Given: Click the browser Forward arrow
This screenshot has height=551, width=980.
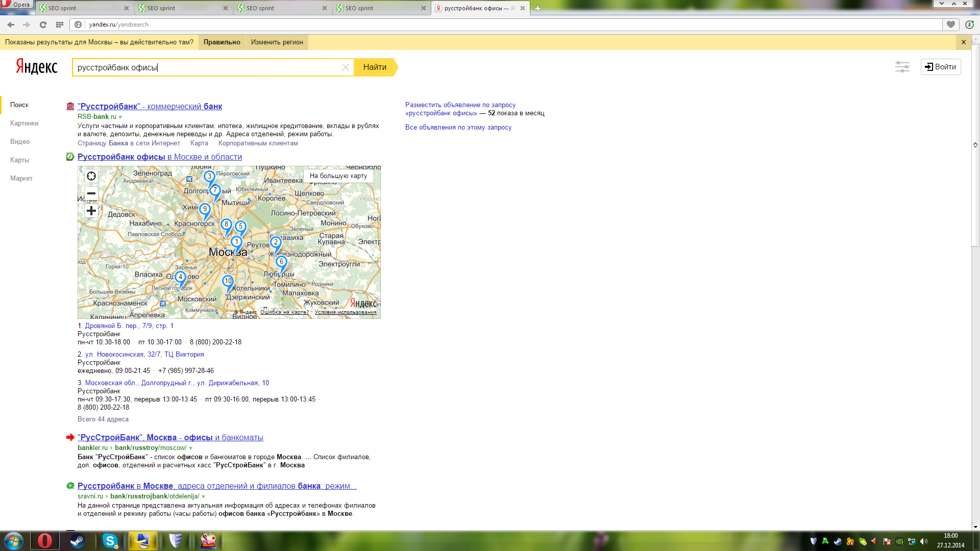Looking at the screenshot, I should (27, 24).
